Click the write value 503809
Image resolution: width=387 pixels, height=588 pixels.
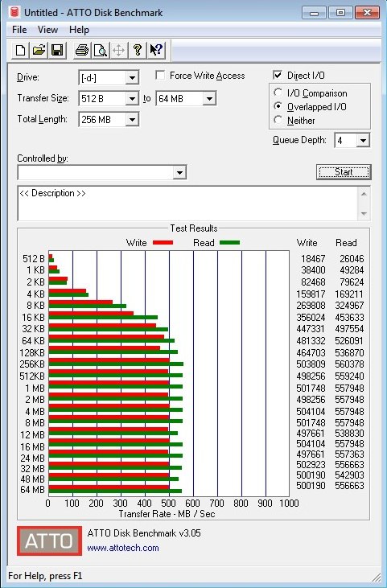(x=311, y=364)
